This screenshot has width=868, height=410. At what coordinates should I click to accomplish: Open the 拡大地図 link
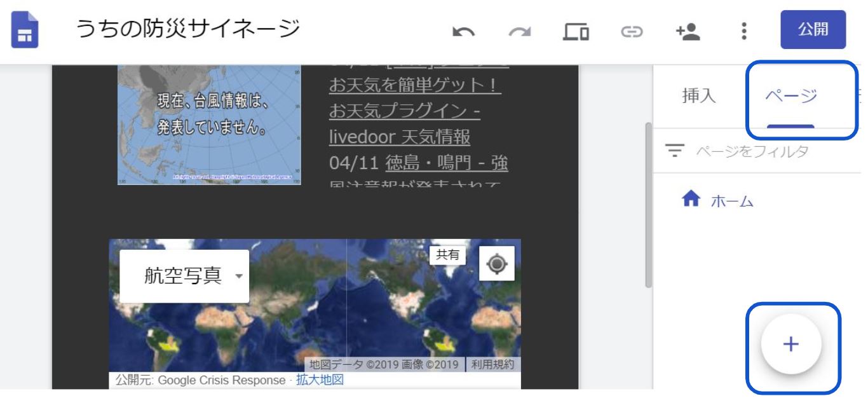point(320,380)
